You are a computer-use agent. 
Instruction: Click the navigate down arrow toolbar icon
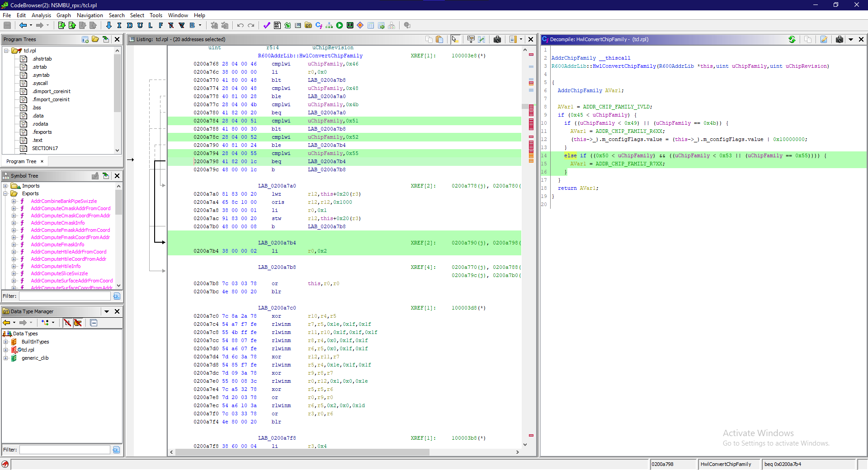pyautogui.click(x=108, y=26)
